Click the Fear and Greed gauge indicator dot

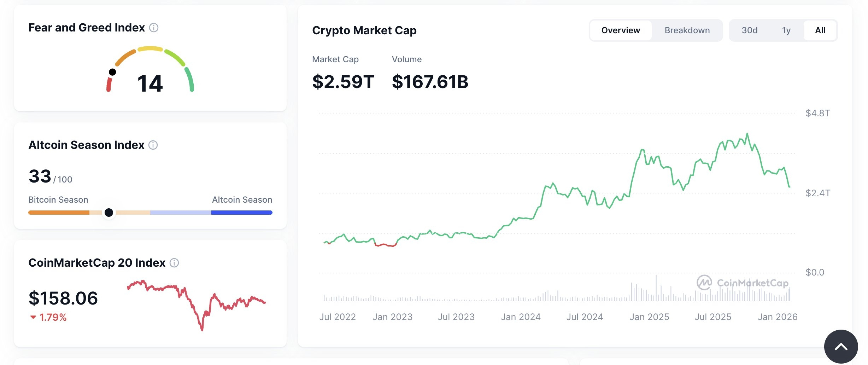coord(112,72)
